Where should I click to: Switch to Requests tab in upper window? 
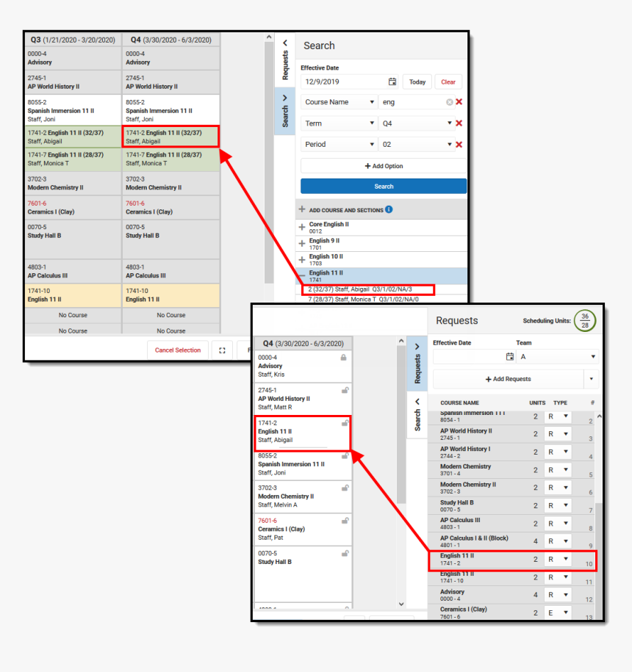point(284,60)
